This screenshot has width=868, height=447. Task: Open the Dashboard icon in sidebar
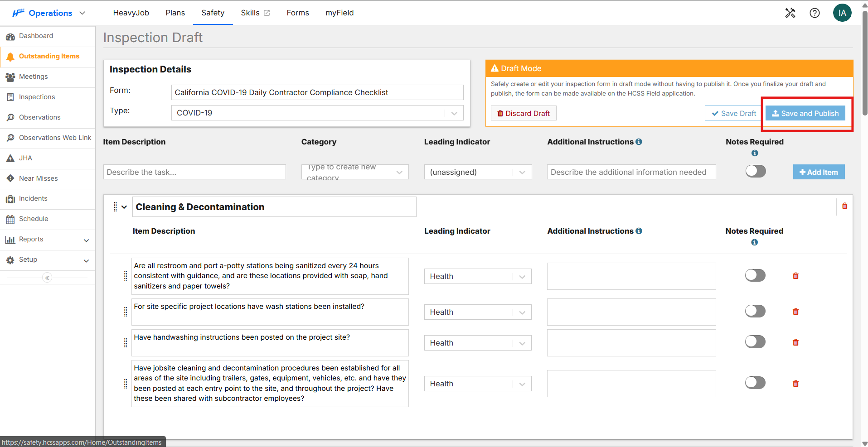click(x=10, y=36)
